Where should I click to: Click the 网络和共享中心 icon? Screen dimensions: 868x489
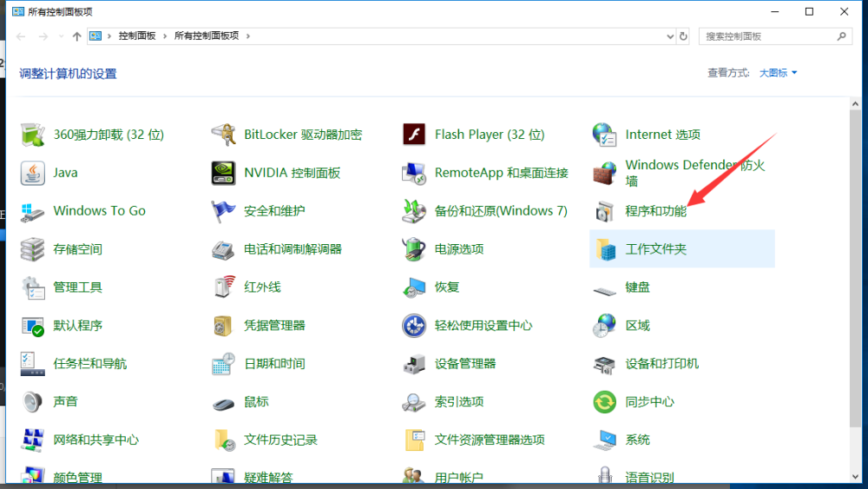(33, 439)
